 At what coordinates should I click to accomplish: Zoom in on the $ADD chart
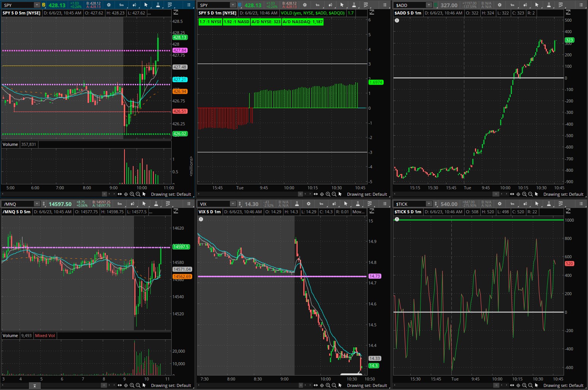[524, 194]
